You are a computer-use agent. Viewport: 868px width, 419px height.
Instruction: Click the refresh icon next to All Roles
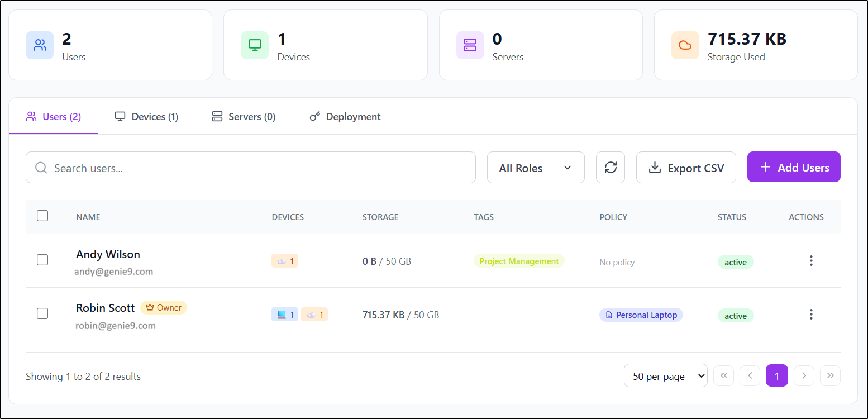tap(610, 167)
